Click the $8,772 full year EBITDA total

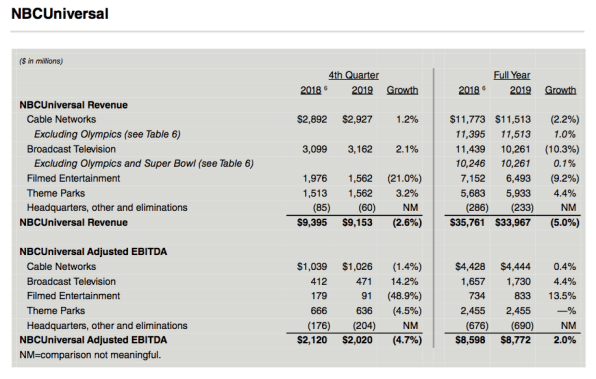click(515, 340)
